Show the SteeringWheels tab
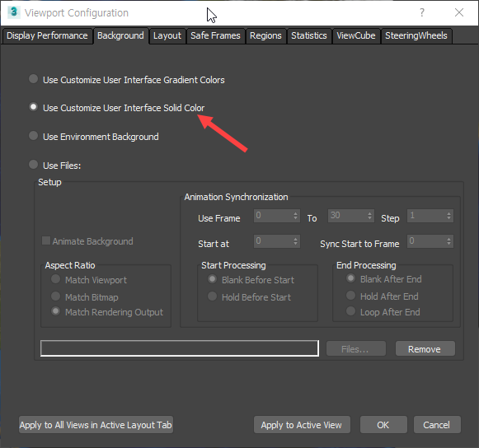This screenshot has height=448, width=479. point(416,35)
